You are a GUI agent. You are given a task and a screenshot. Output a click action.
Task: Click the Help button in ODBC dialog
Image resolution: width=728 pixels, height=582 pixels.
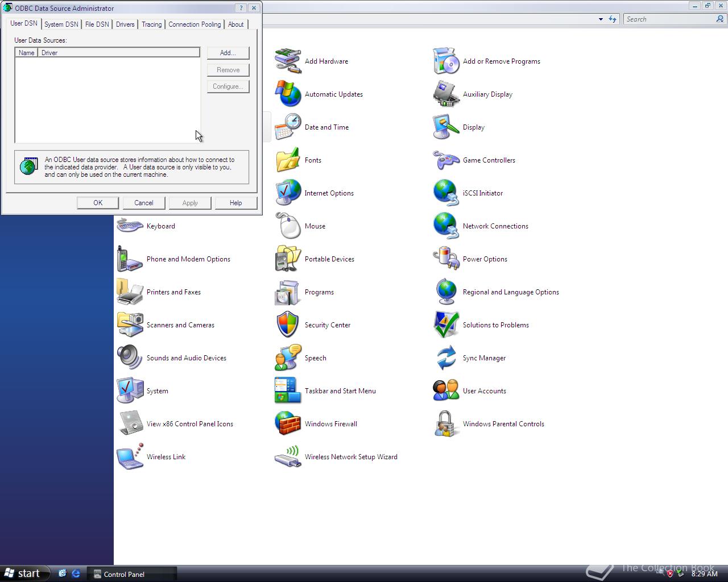coord(235,203)
